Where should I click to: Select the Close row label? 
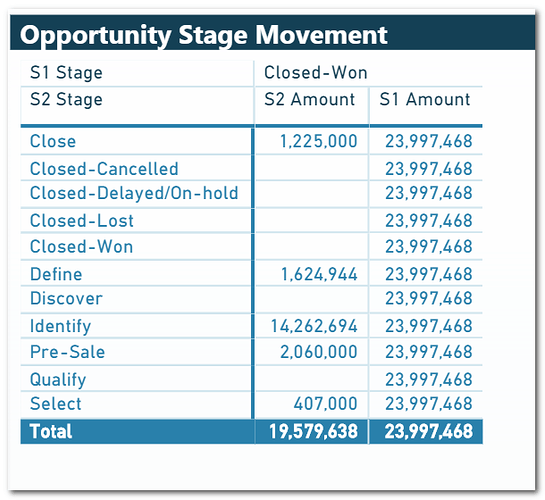pos(53,141)
